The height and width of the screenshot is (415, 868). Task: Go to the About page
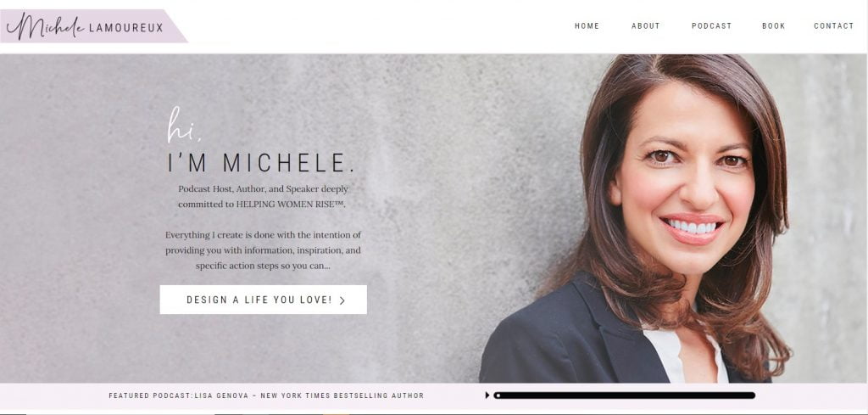pyautogui.click(x=645, y=26)
